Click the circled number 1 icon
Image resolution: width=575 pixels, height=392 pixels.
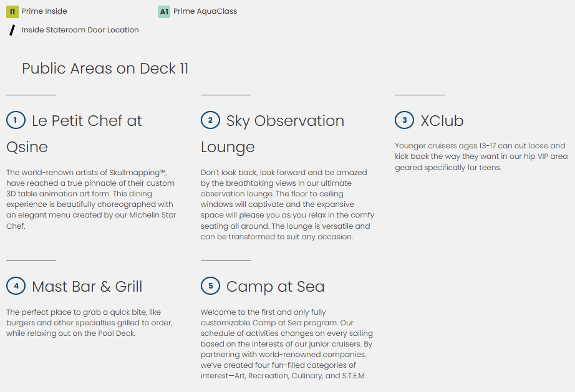[16, 120]
